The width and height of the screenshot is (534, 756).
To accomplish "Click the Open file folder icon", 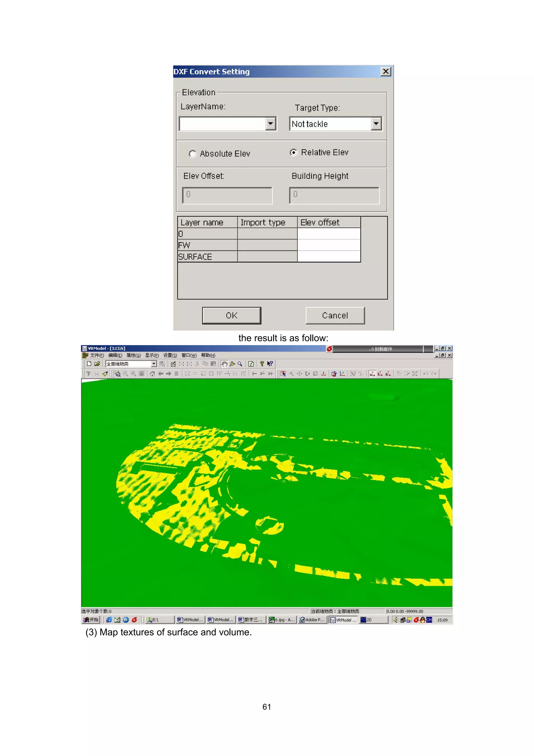I will (x=97, y=364).
